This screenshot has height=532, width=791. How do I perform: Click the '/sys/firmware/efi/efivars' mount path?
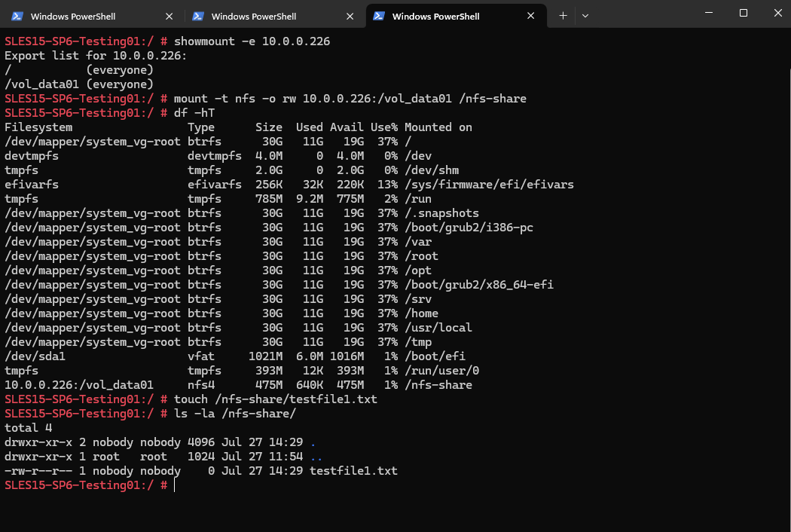pyautogui.click(x=489, y=184)
